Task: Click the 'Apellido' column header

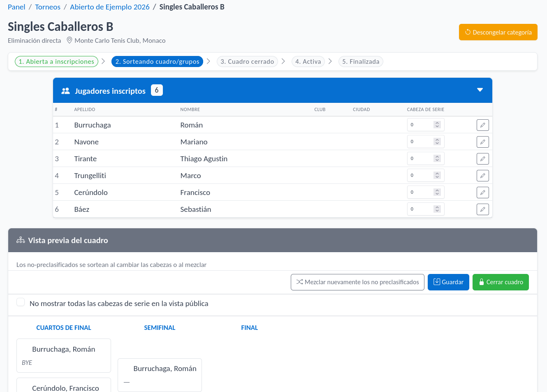Action: pyautogui.click(x=85, y=109)
